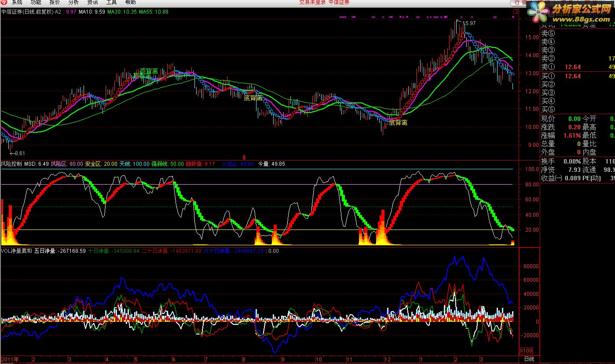Screen dimensions: 615x364
Task: Click the red $ marker on chart
Action: [244, 157]
